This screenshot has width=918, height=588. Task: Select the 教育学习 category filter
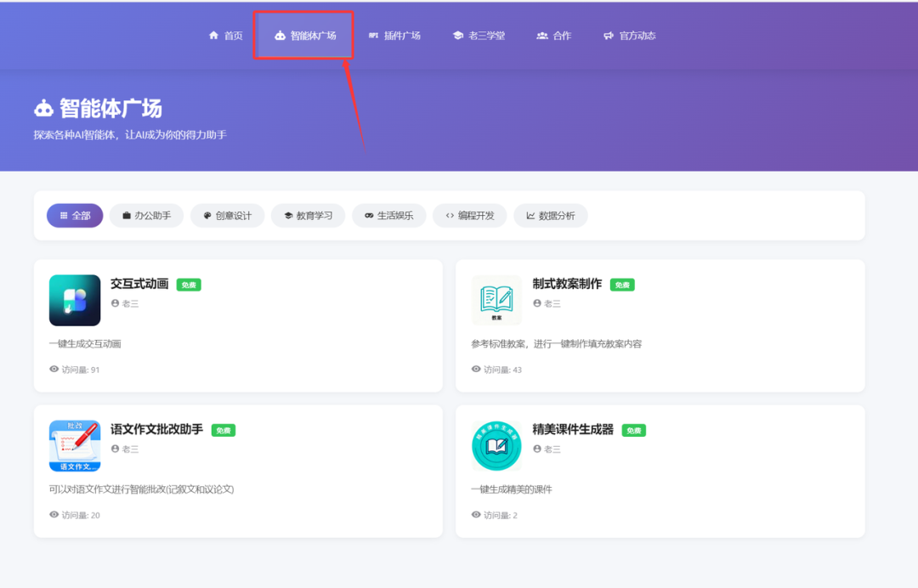coord(308,216)
